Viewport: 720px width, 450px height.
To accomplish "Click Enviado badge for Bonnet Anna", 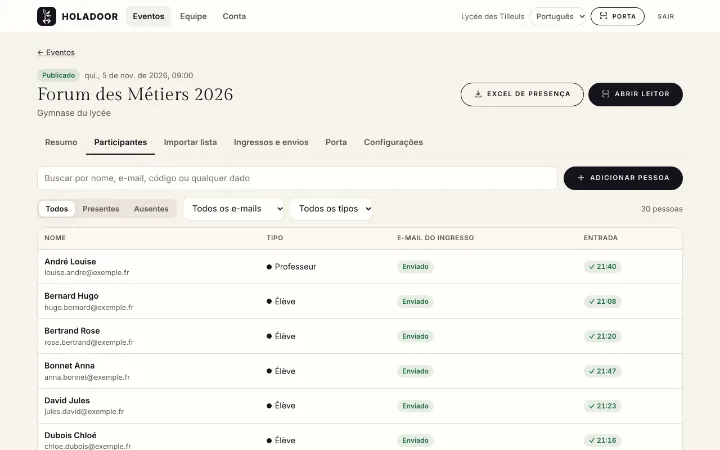I will click(416, 371).
